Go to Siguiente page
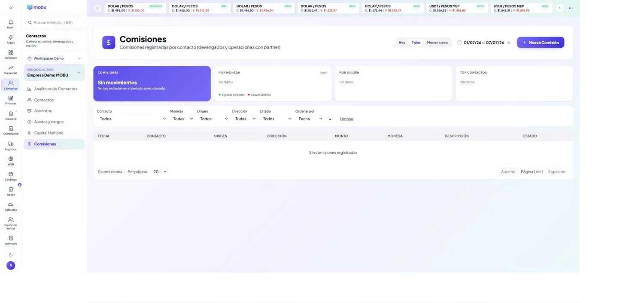The height and width of the screenshot is (303, 644). point(556,171)
